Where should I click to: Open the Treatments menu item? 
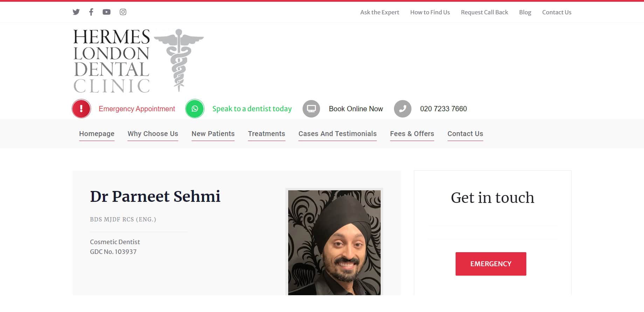tap(266, 134)
